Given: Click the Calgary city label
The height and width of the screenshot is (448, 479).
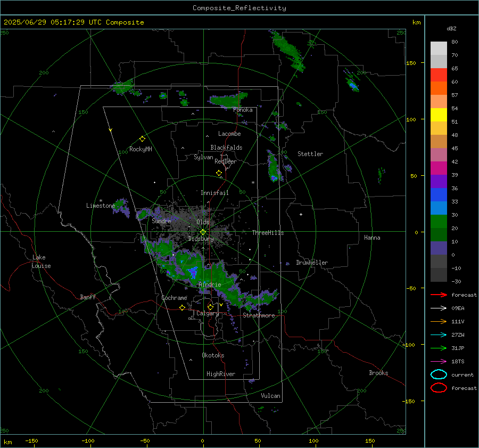Looking at the screenshot, I should point(208,313).
